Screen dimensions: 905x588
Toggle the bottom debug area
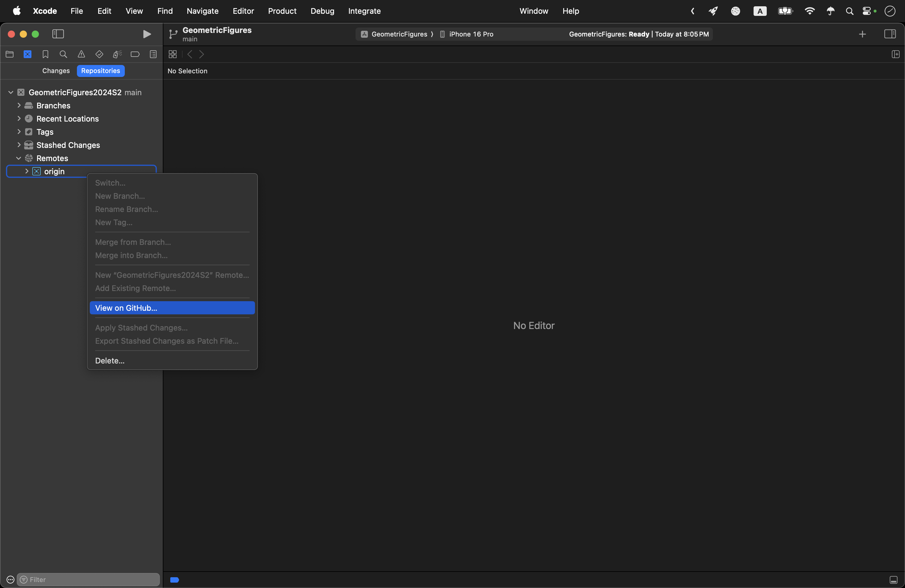[x=893, y=580]
